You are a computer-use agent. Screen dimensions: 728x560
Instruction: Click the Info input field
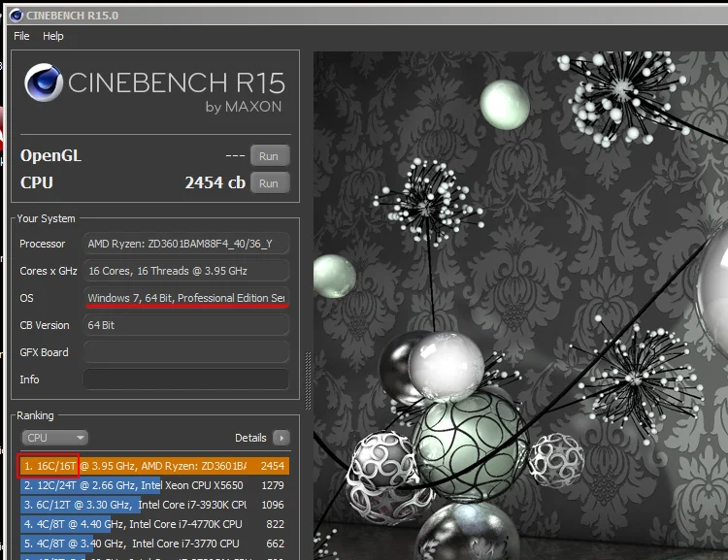186,379
